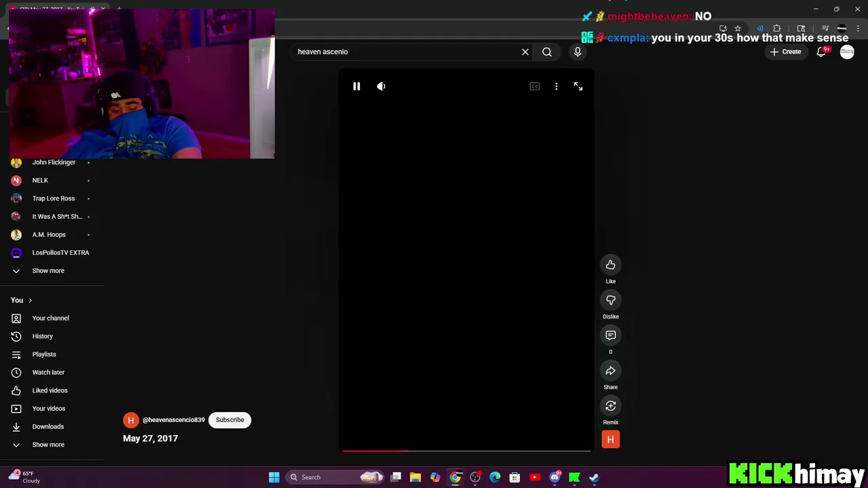Seek using the red progress bar
868x488 pixels.
click(465, 451)
